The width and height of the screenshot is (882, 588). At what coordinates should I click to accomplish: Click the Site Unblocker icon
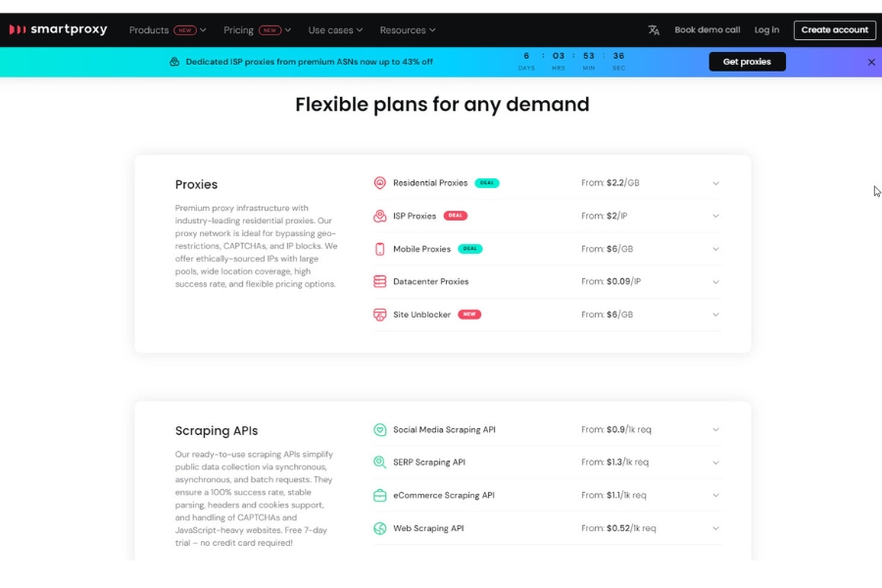pyautogui.click(x=379, y=315)
